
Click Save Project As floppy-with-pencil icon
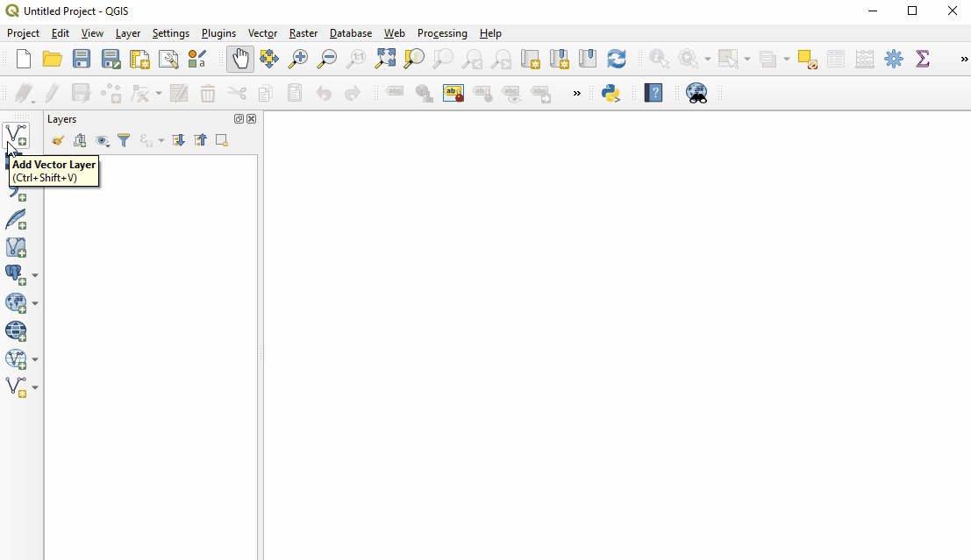coord(111,59)
